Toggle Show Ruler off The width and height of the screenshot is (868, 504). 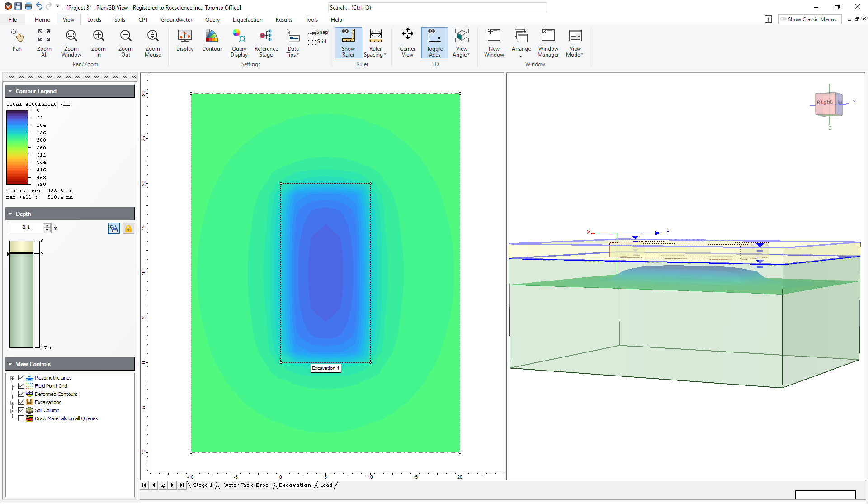pyautogui.click(x=348, y=43)
